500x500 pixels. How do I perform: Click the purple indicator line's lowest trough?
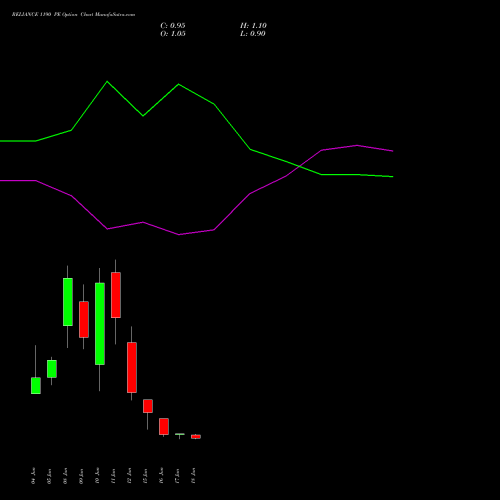[x=179, y=235]
